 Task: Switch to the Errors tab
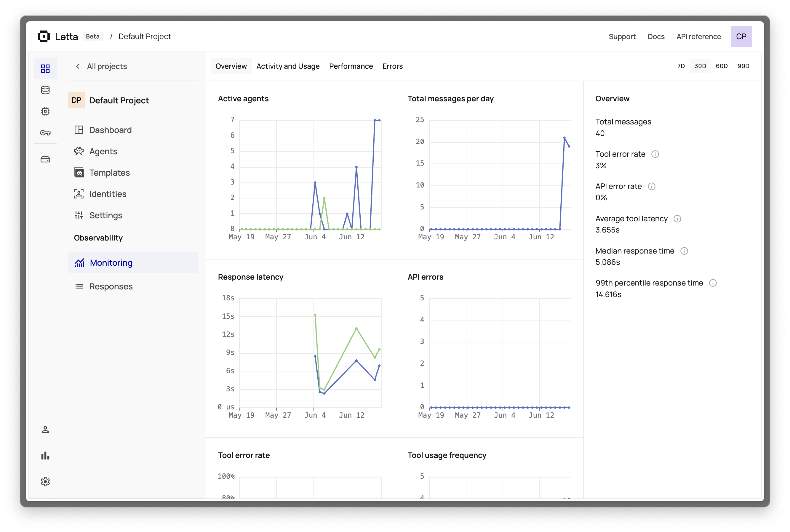[x=392, y=66]
